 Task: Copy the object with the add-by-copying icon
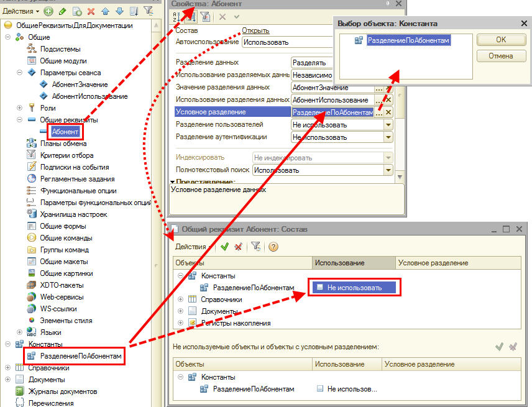[x=77, y=11]
